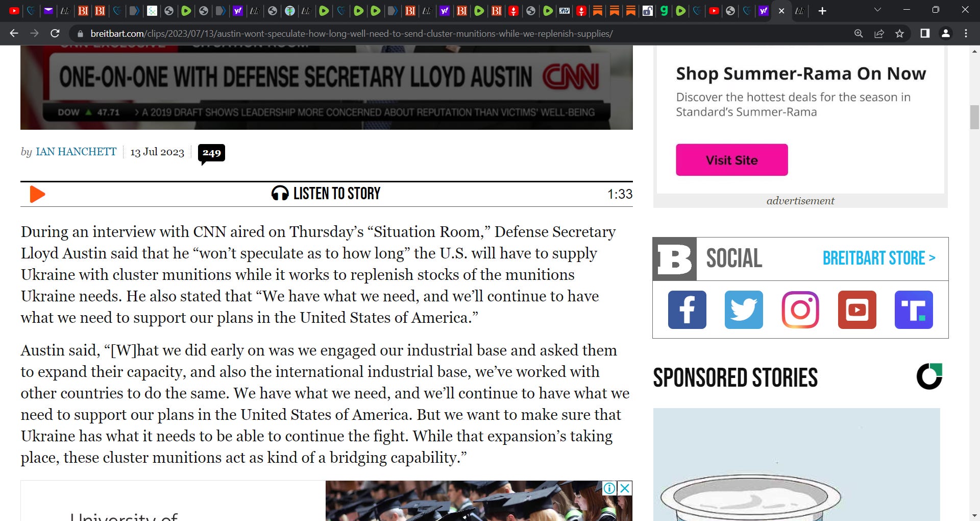Viewport: 980px width, 521px height.
Task: Go back to the previous page
Action: point(14,34)
